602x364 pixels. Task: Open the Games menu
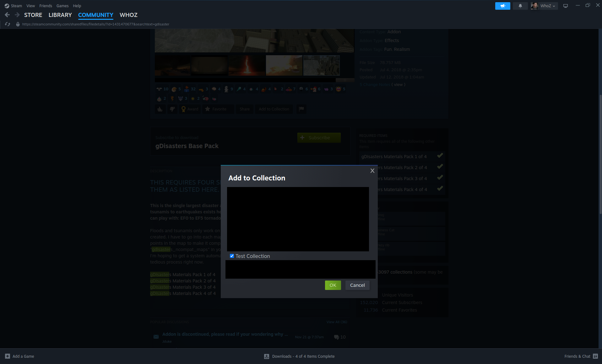click(x=62, y=6)
